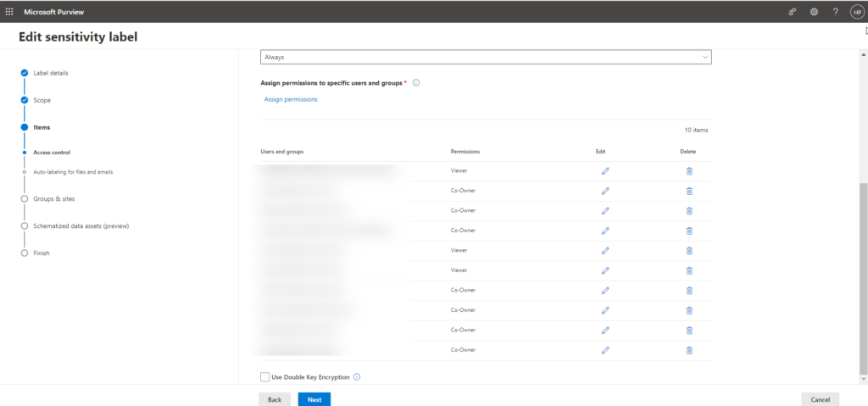Click the Next button
Screen dimensions: 868x406
(x=314, y=399)
